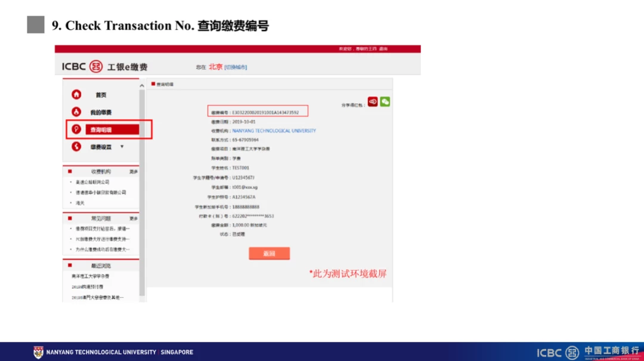Screen dimensions: 644x361
Task: Open the second 最近浏览 recent item
Action: tap(87, 286)
